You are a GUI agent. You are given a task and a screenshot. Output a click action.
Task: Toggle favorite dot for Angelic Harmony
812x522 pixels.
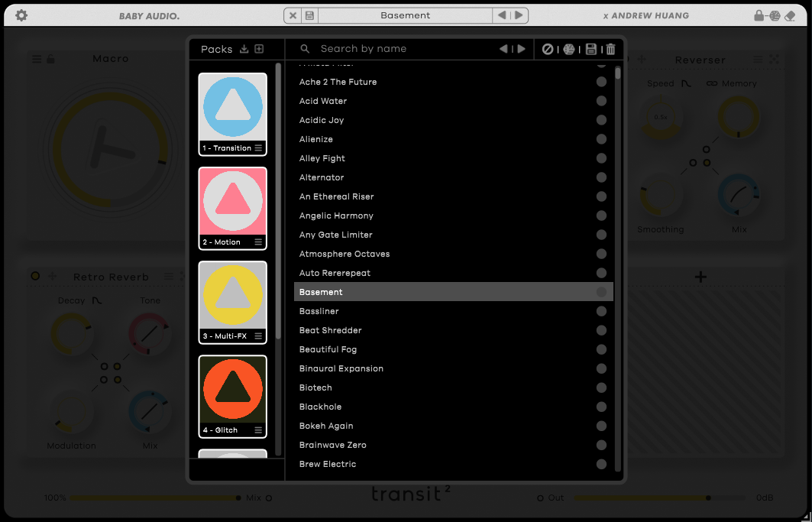pyautogui.click(x=601, y=216)
